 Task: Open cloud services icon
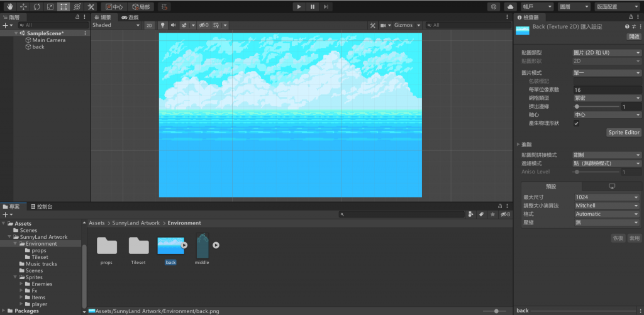pyautogui.click(x=511, y=6)
